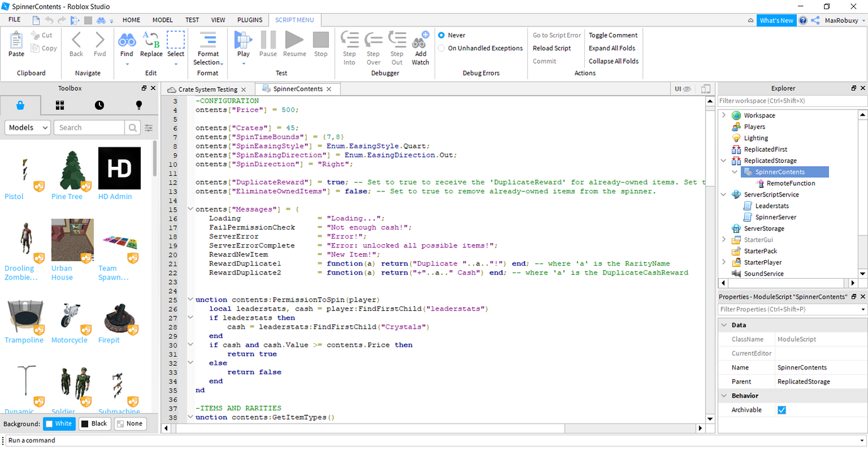Click Expand All Folds
The image size is (868, 452).
coord(612,48)
